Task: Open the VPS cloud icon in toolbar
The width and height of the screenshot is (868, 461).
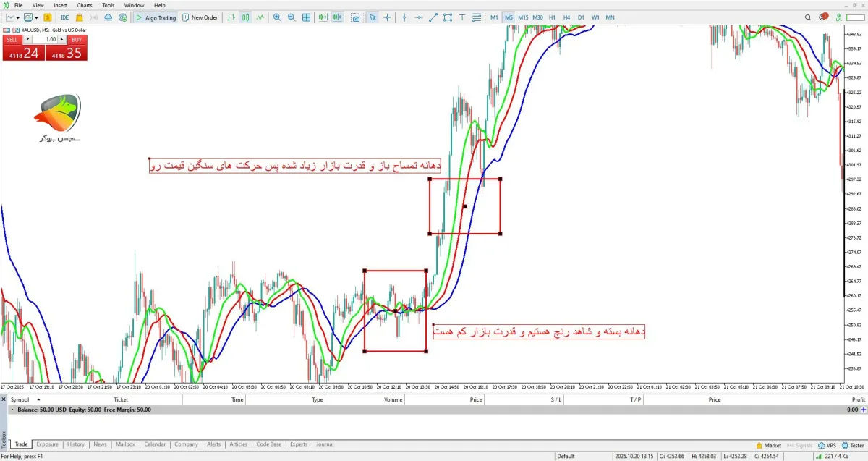Action: click(108, 17)
